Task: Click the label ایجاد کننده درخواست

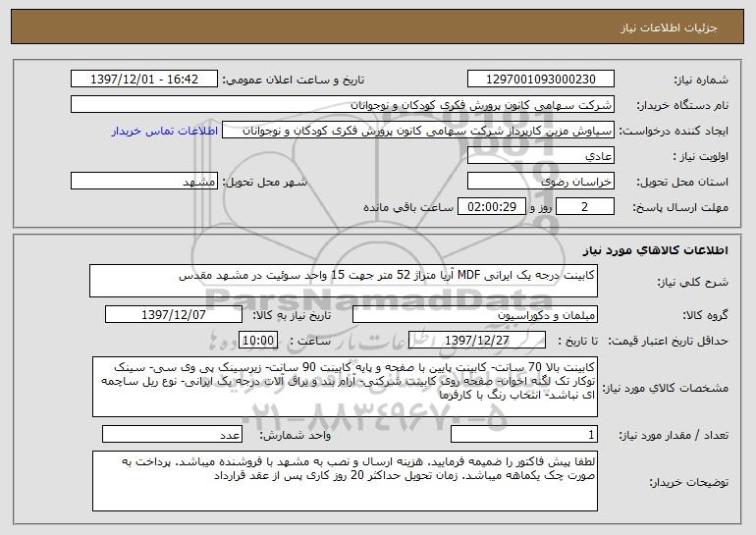Action: pyautogui.click(x=674, y=131)
